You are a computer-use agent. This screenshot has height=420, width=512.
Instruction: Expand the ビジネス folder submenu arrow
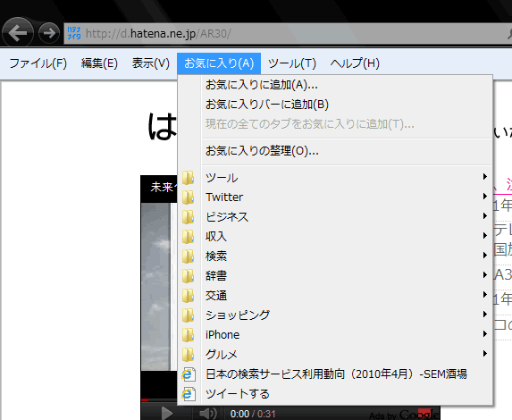(485, 216)
